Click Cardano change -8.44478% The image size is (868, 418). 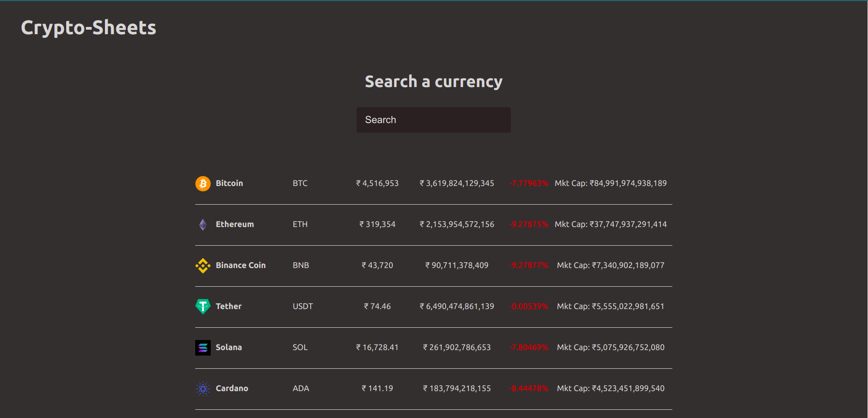529,388
